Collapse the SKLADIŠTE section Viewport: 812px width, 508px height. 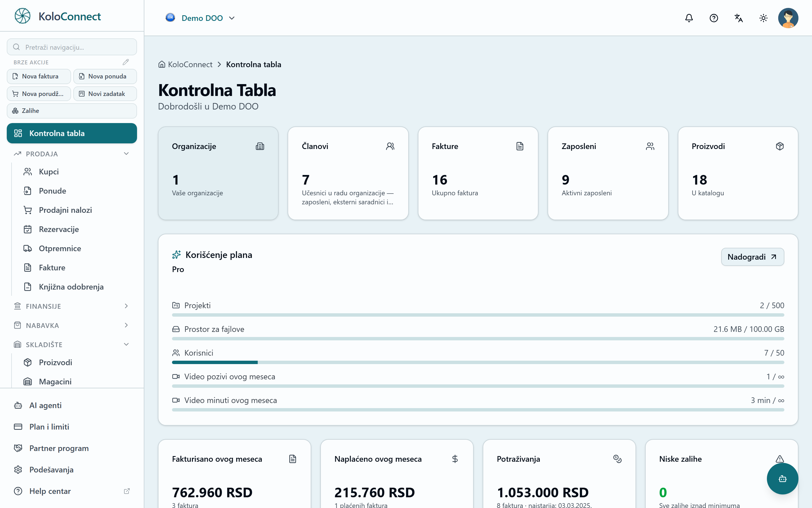(x=72, y=344)
